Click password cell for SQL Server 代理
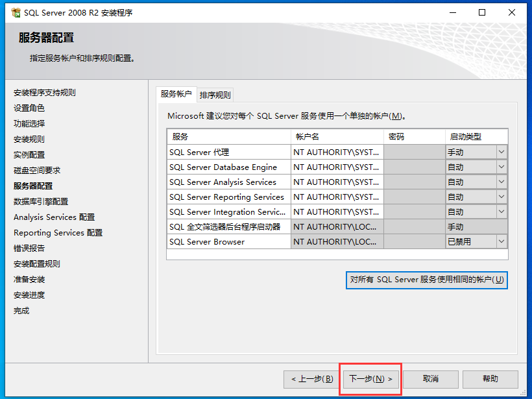The height and width of the screenshot is (399, 532). coord(415,152)
